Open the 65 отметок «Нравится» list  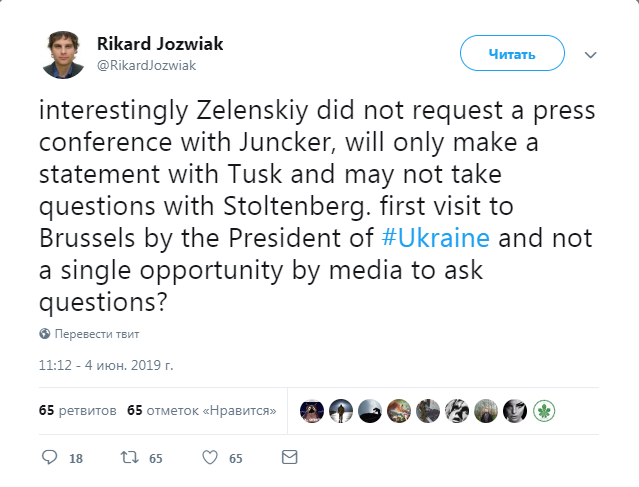[202, 411]
